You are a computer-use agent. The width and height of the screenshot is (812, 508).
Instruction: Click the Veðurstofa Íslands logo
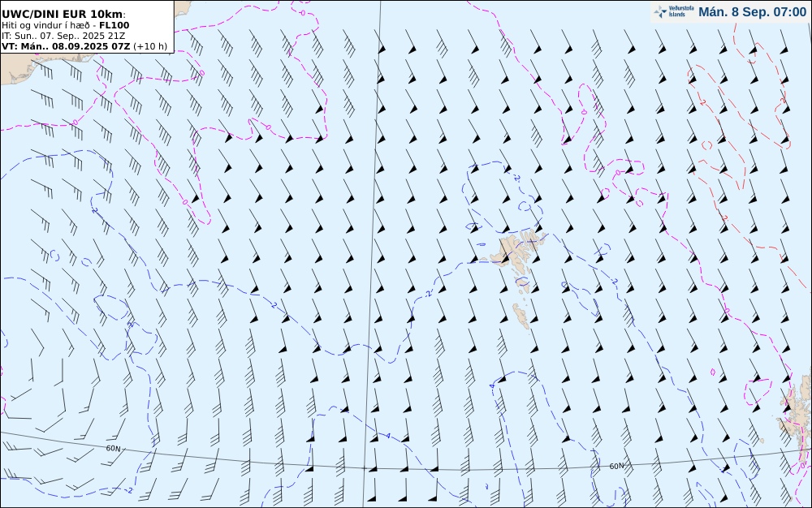pos(674,12)
